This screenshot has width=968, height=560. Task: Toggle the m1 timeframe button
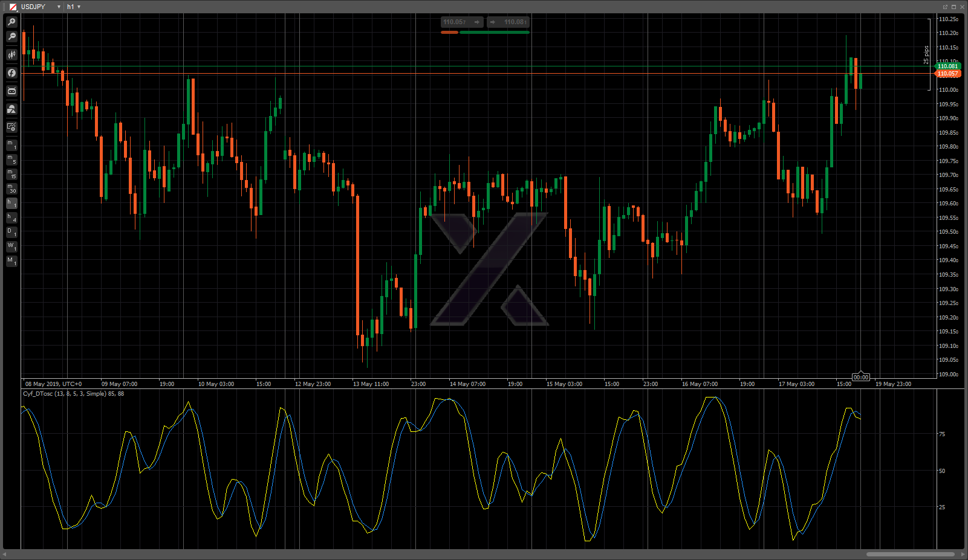tap(11, 145)
